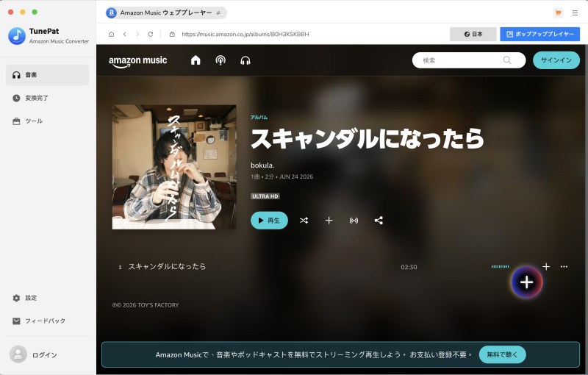588x375 pixels.
Task: Navigate forward with the right arrow
Action: coord(137,34)
